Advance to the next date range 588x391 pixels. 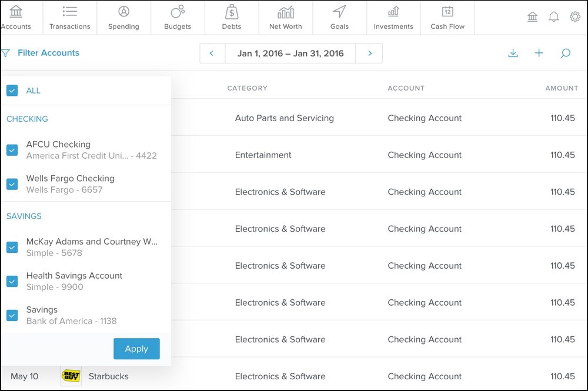click(370, 54)
